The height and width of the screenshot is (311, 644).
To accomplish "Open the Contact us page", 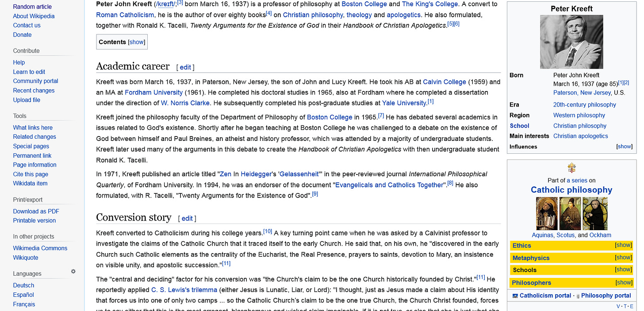I will point(27,25).
